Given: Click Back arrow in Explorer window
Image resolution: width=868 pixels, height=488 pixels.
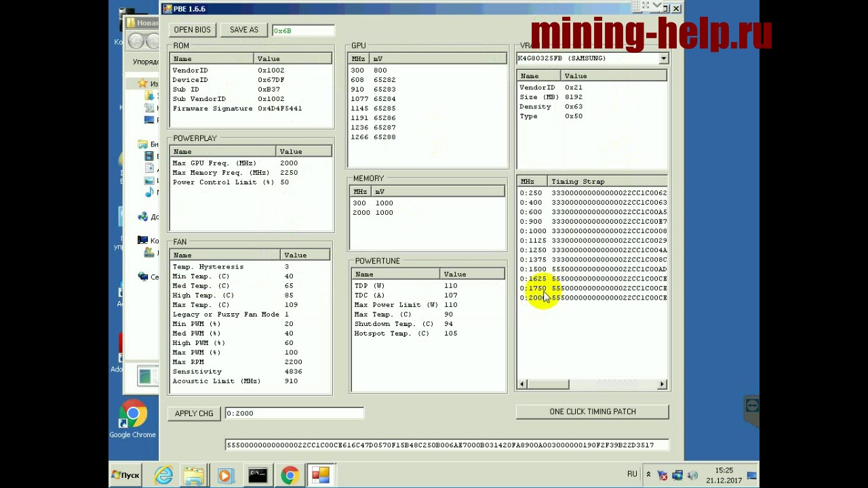Looking at the screenshot, I should pos(136,41).
